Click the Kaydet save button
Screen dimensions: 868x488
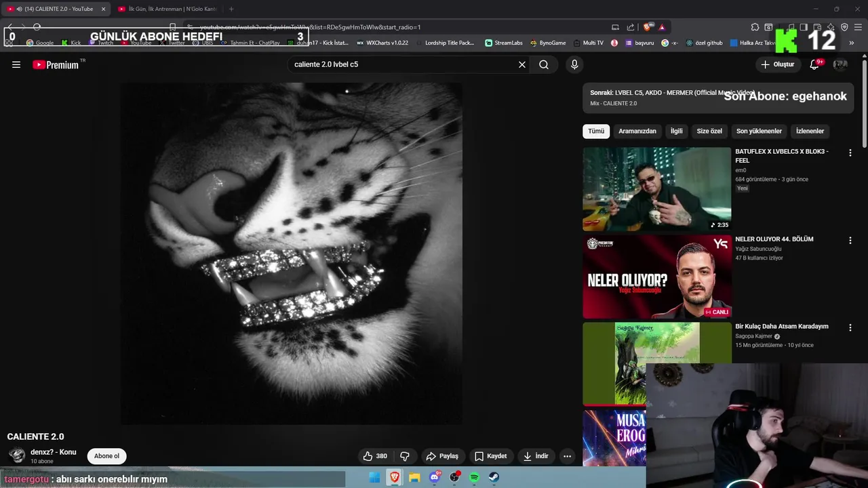[x=491, y=456]
